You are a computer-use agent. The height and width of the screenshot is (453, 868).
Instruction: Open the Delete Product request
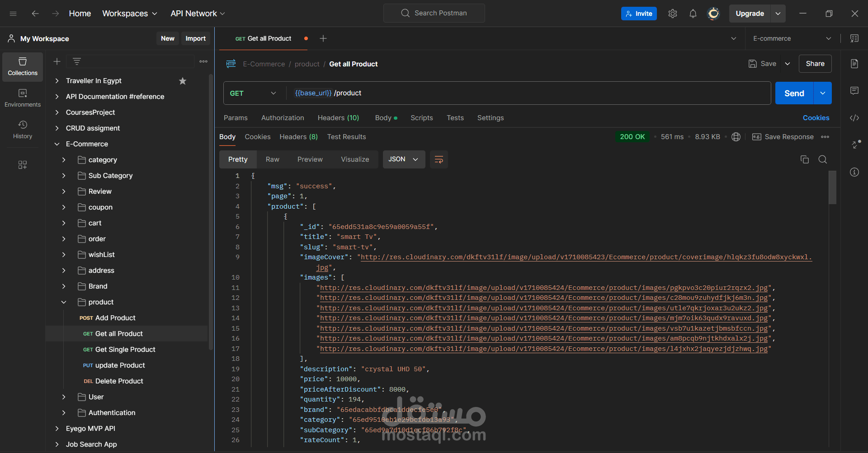(113, 381)
